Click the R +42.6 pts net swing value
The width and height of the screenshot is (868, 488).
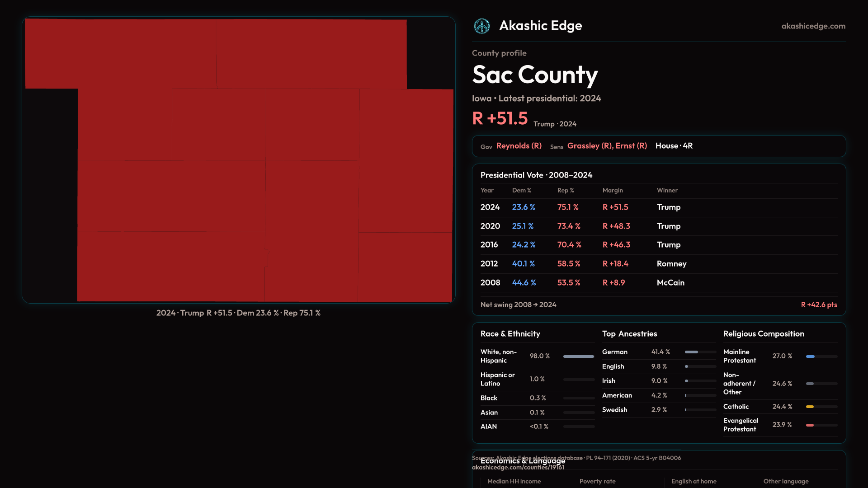tap(819, 305)
